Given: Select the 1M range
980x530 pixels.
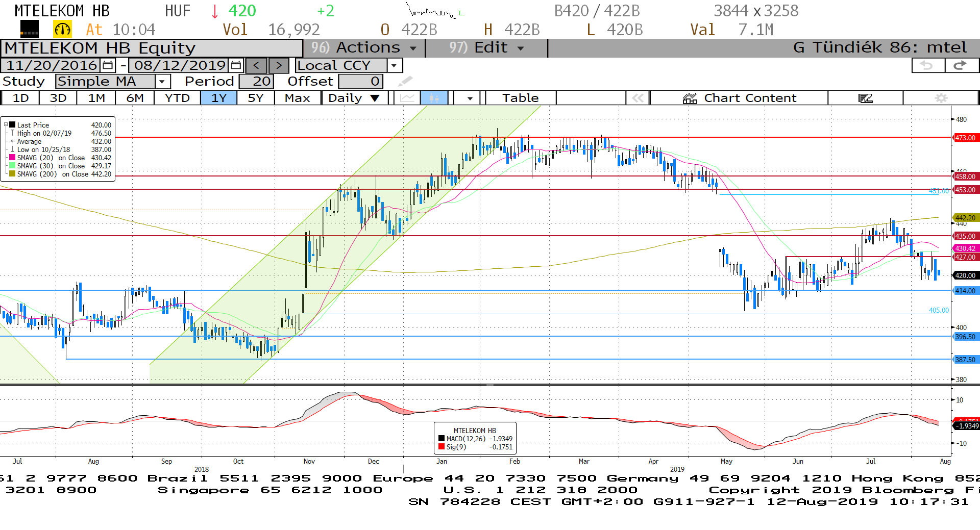Looking at the screenshot, I should pyautogui.click(x=96, y=98).
